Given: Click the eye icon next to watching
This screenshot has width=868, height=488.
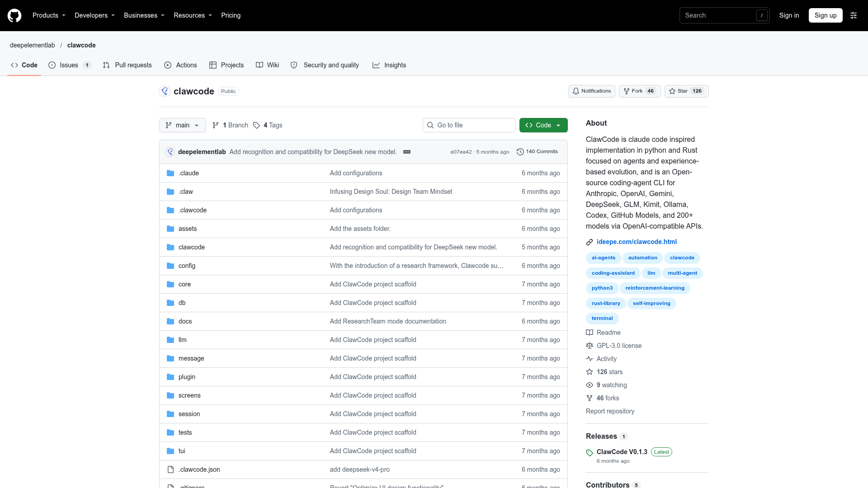Looking at the screenshot, I should pyautogui.click(x=590, y=385).
